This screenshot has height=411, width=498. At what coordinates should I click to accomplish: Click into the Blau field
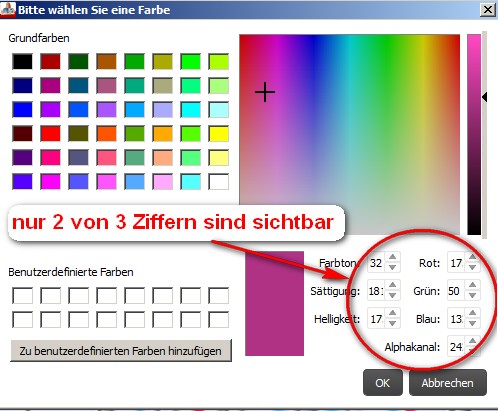click(456, 319)
